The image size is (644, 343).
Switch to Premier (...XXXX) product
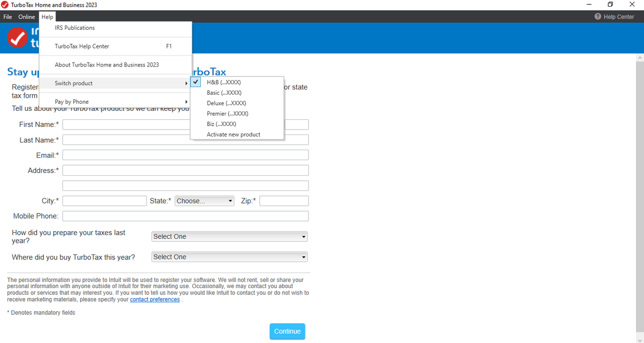237,114
